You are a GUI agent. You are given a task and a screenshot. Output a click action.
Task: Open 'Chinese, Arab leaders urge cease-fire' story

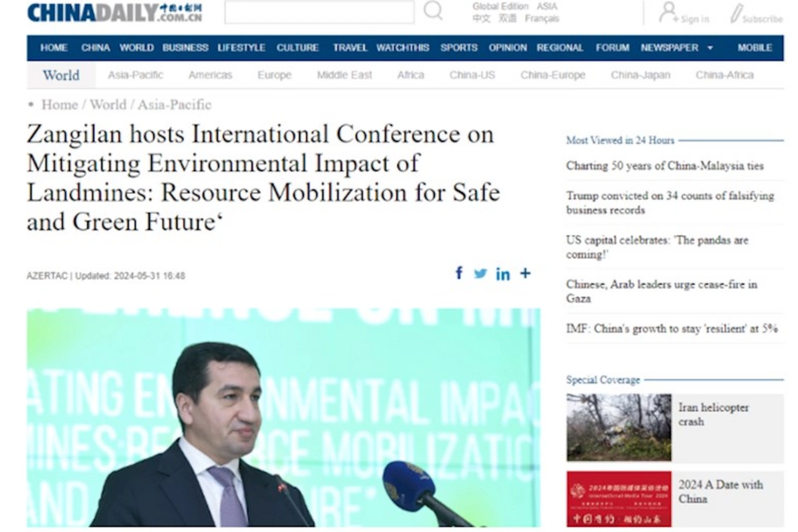tap(662, 291)
